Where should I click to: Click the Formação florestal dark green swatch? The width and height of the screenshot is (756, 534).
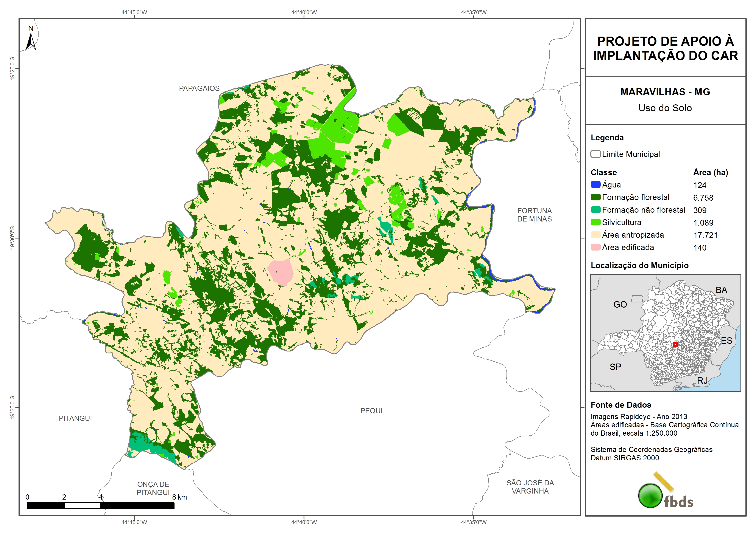click(595, 197)
